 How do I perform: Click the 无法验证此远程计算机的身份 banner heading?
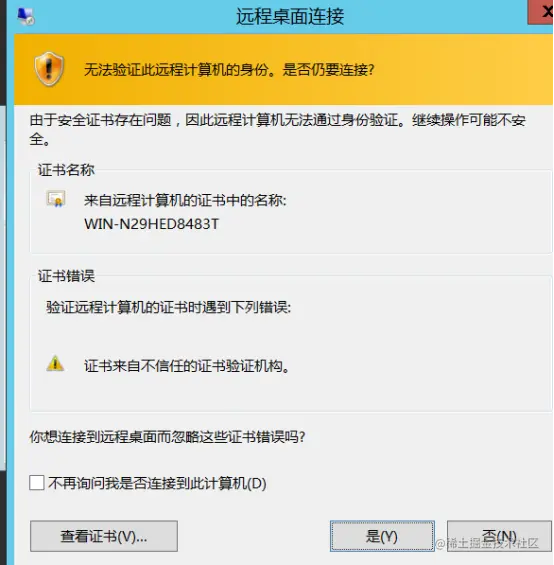point(229,70)
